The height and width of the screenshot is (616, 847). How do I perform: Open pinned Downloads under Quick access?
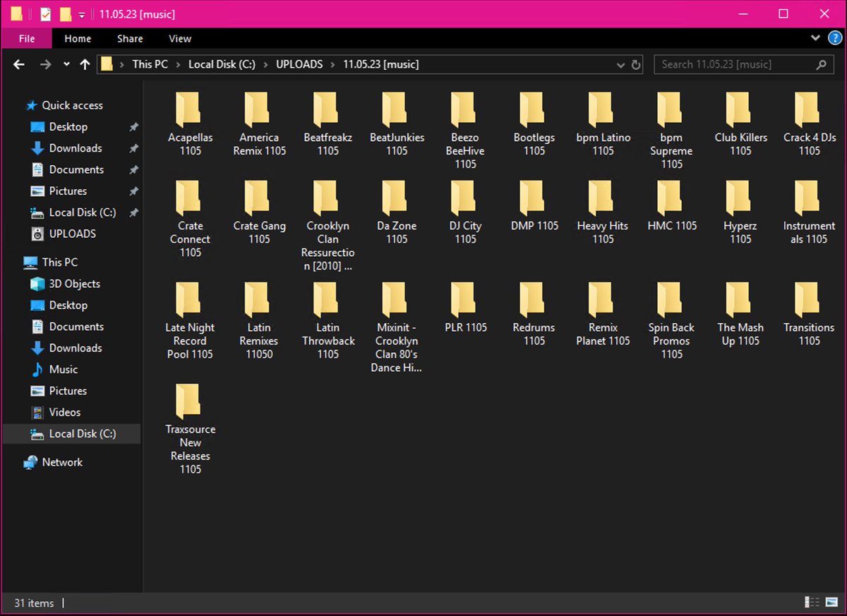click(x=76, y=148)
